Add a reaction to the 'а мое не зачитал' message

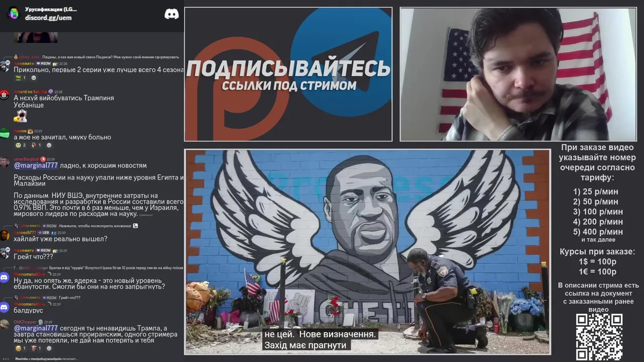[49, 145]
